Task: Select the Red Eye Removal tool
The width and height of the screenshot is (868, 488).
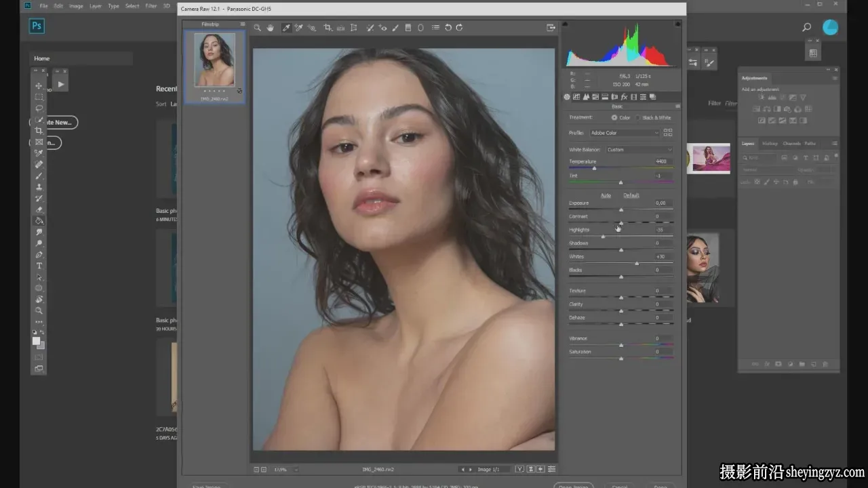Action: click(x=383, y=28)
